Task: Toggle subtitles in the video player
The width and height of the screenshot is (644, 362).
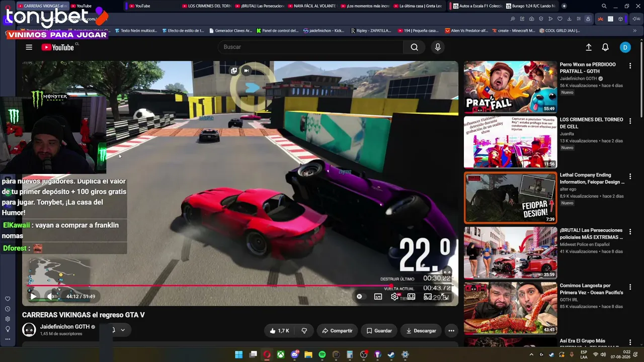Action: tap(378, 297)
